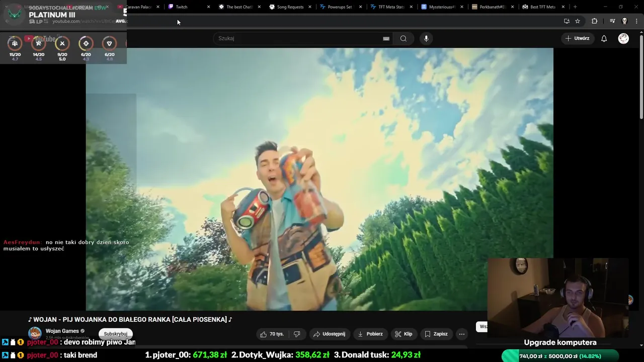Image resolution: width=644 pixels, height=362 pixels.
Task: Open the YouTube account avatar menu
Action: click(623, 38)
